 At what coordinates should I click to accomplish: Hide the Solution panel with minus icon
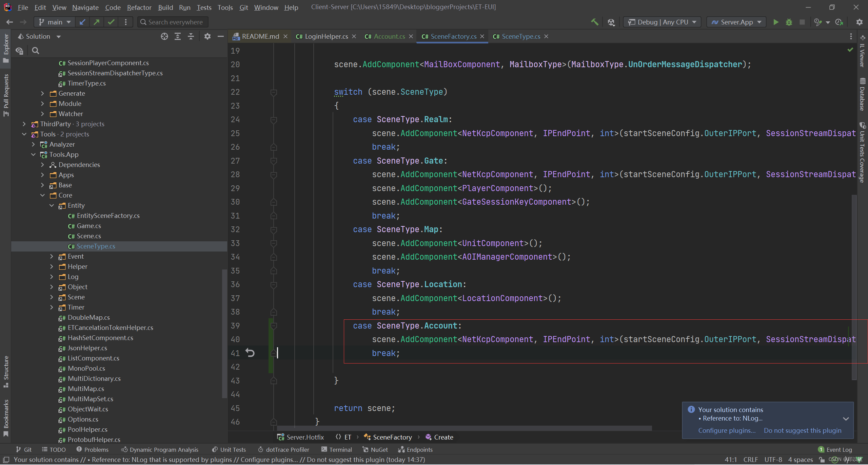pos(221,36)
